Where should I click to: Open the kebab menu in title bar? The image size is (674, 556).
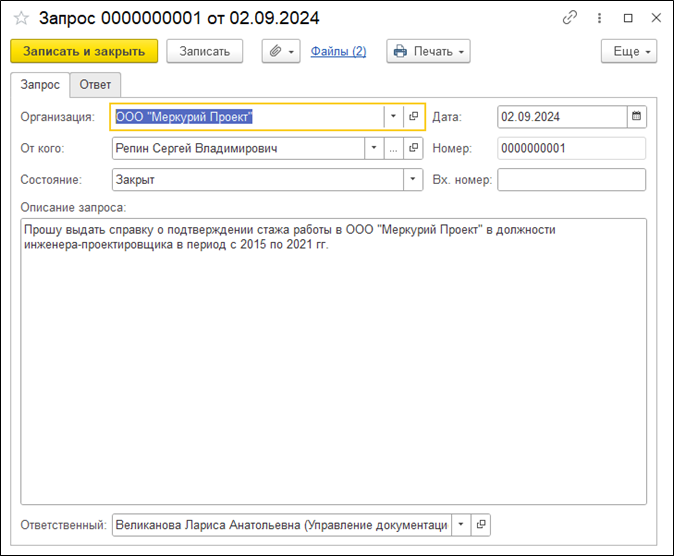pyautogui.click(x=600, y=18)
